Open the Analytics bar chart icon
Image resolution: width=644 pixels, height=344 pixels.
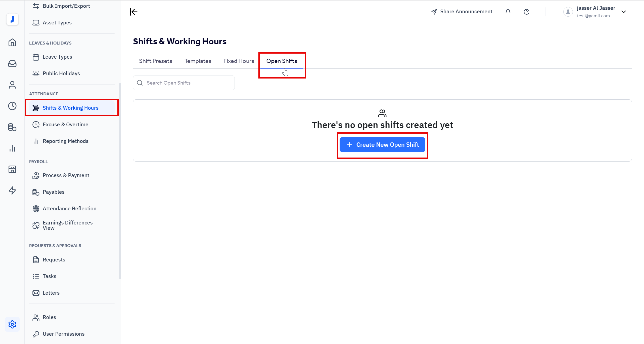(12, 148)
